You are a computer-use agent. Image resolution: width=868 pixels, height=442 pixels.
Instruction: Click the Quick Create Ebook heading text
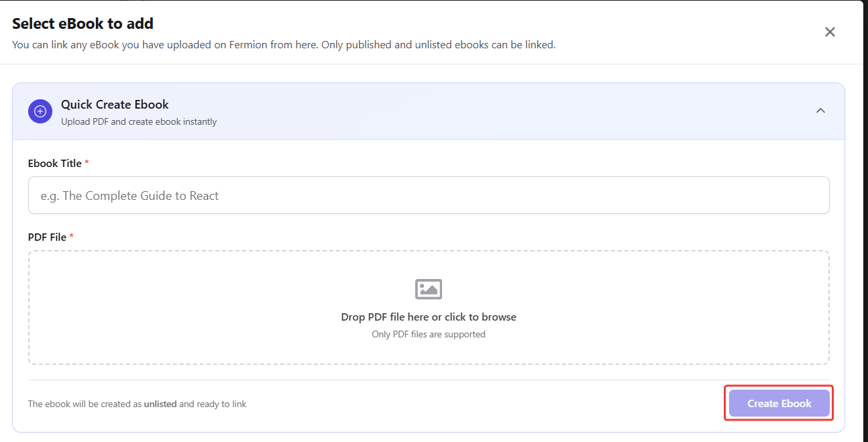coord(115,105)
